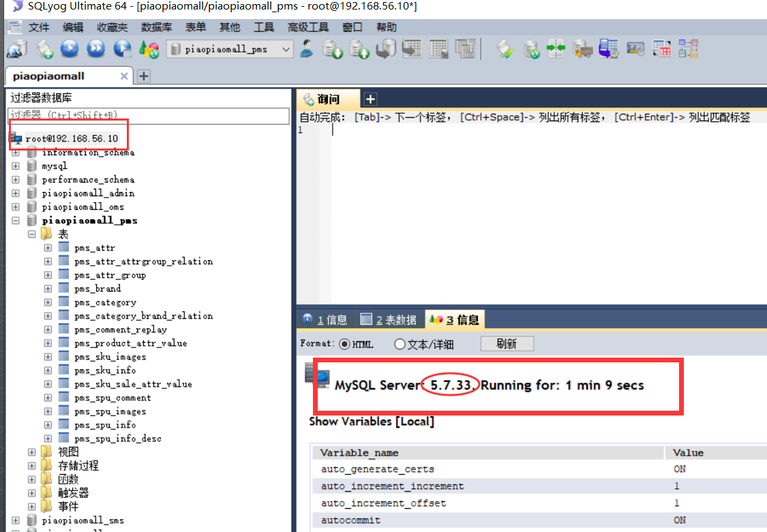Expand the pms_attr table node
The image size is (767, 532).
[x=48, y=248]
